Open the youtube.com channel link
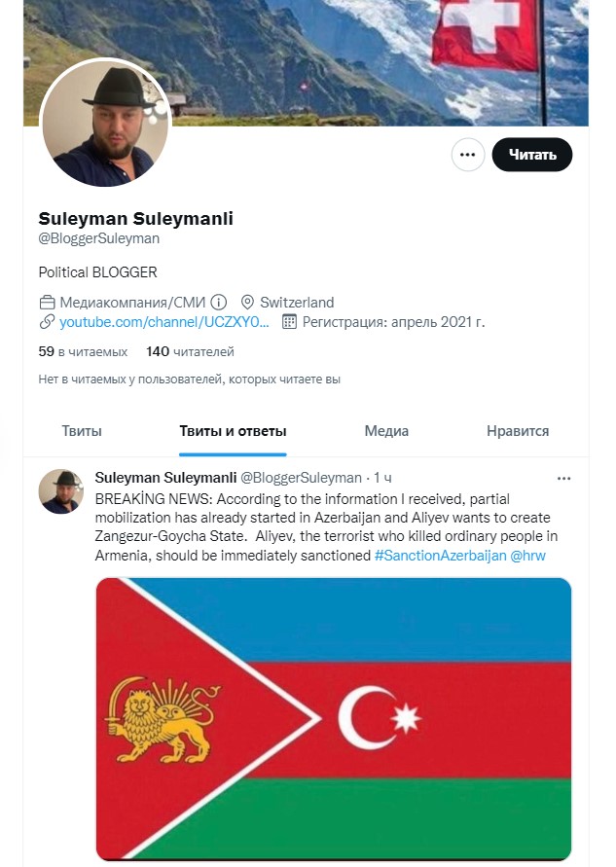This screenshot has width=616, height=867. [x=164, y=322]
